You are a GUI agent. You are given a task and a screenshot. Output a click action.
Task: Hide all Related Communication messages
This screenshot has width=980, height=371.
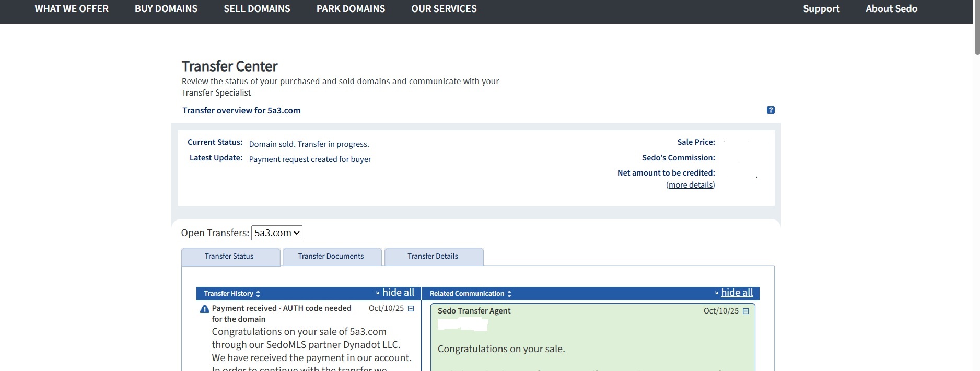click(x=737, y=293)
